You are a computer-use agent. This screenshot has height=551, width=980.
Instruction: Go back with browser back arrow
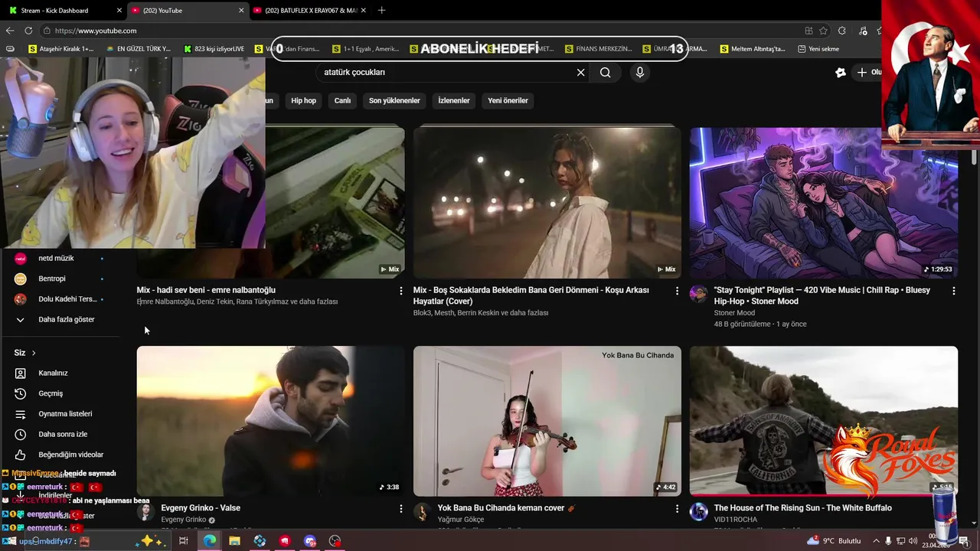pos(10,31)
